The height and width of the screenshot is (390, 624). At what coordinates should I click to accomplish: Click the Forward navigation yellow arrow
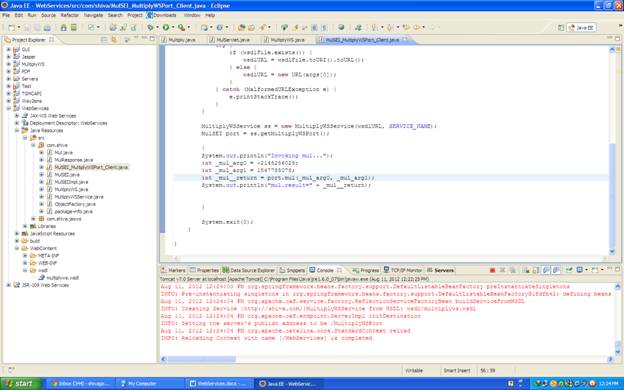pos(432,27)
